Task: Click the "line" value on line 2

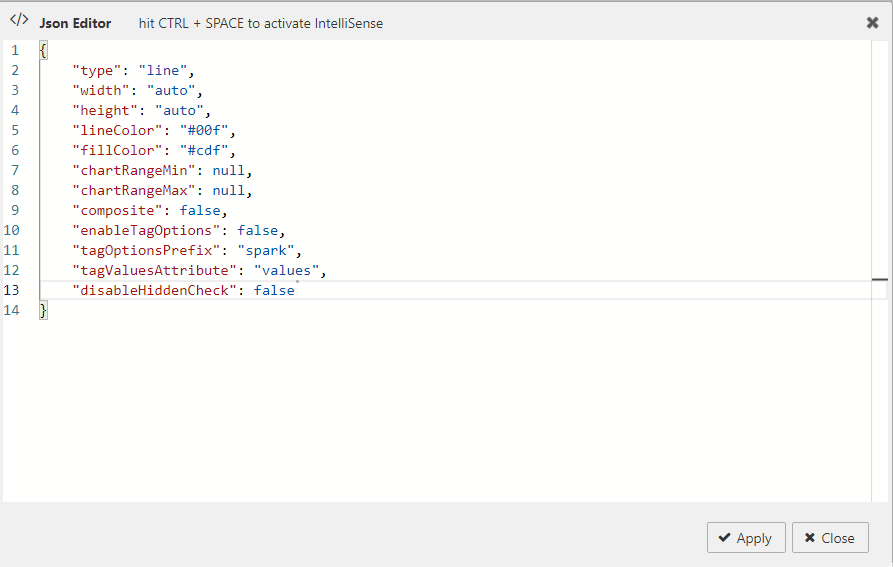Action: [163, 70]
